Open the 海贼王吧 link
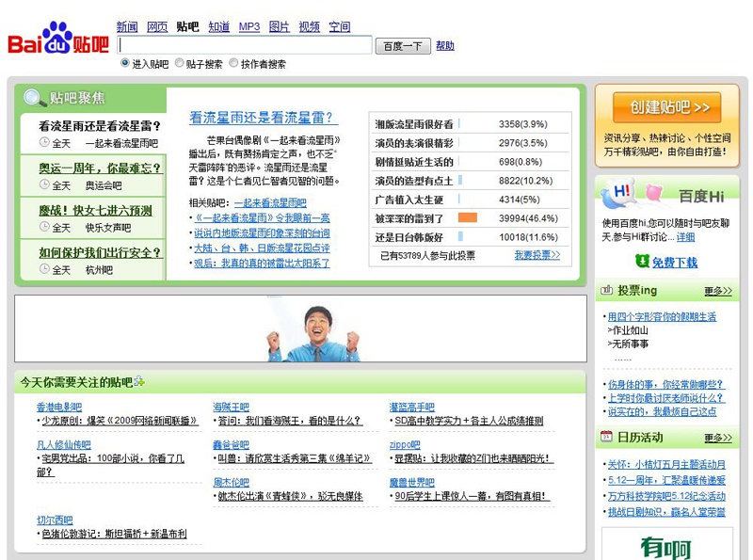Image resolution: width=753 pixels, height=560 pixels. tap(231, 408)
